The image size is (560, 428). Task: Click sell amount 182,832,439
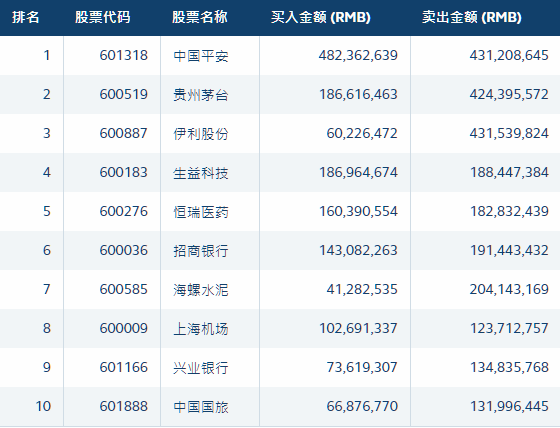click(509, 211)
